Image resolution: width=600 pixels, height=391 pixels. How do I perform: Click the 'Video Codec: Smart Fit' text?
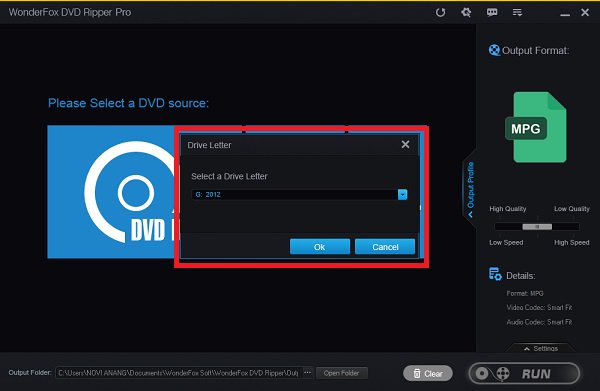539,308
